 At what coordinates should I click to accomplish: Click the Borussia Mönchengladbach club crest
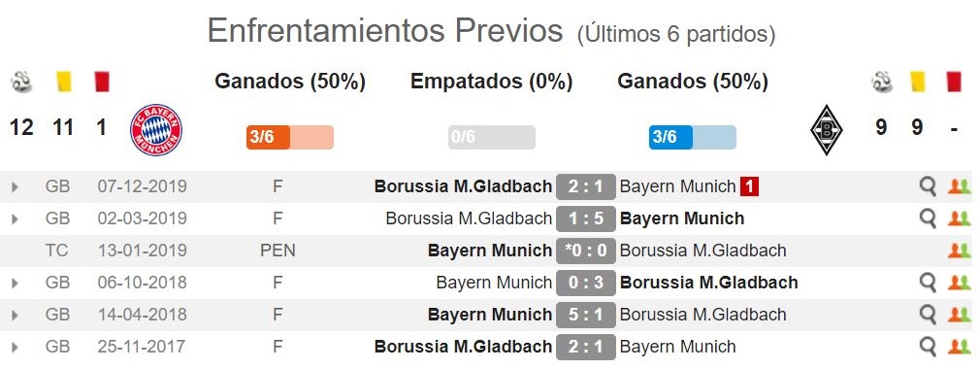pyautogui.click(x=827, y=129)
